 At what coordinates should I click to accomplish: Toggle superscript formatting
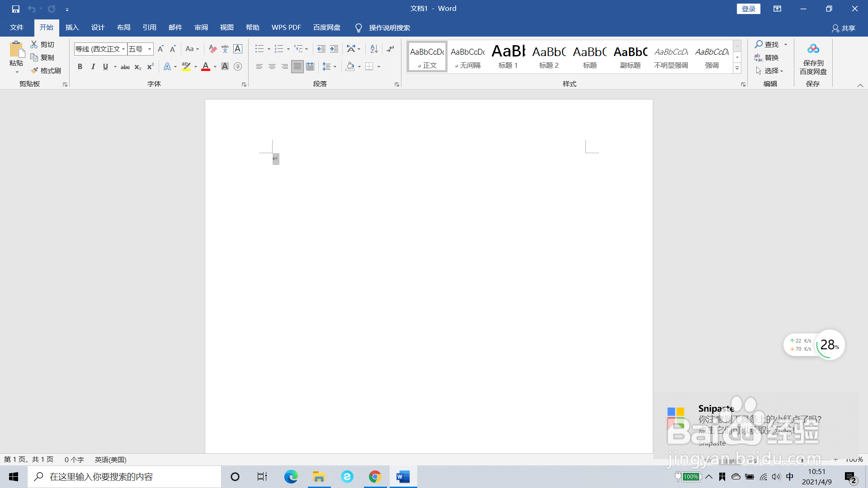[x=151, y=66]
